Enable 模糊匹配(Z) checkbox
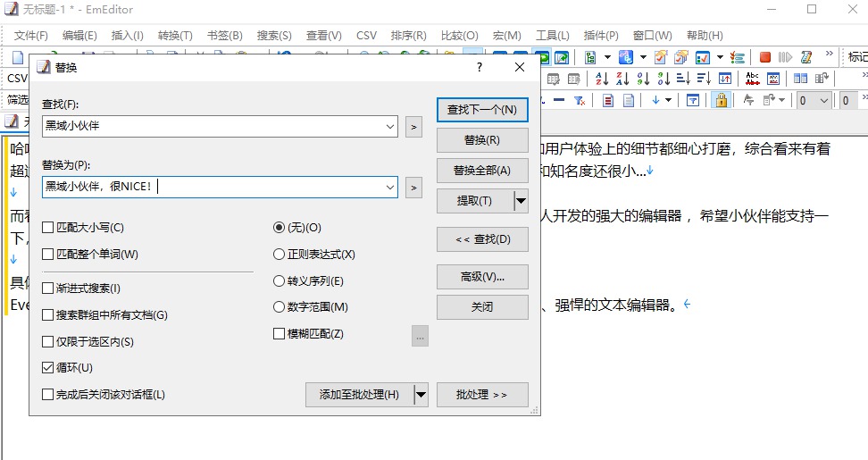This screenshot has width=868, height=460. (x=309, y=334)
